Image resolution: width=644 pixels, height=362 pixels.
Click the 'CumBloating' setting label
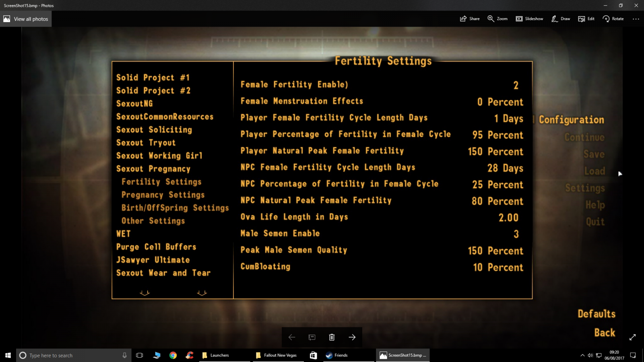(x=265, y=267)
